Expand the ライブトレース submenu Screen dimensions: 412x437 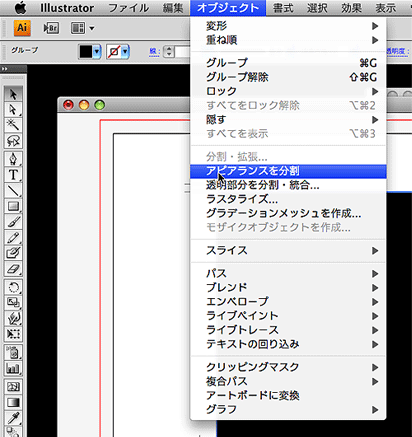[x=288, y=330]
